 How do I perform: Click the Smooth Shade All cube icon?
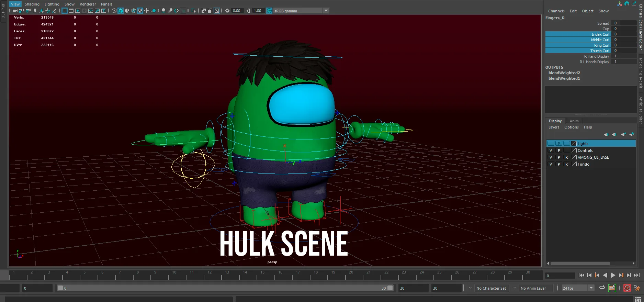click(x=121, y=11)
